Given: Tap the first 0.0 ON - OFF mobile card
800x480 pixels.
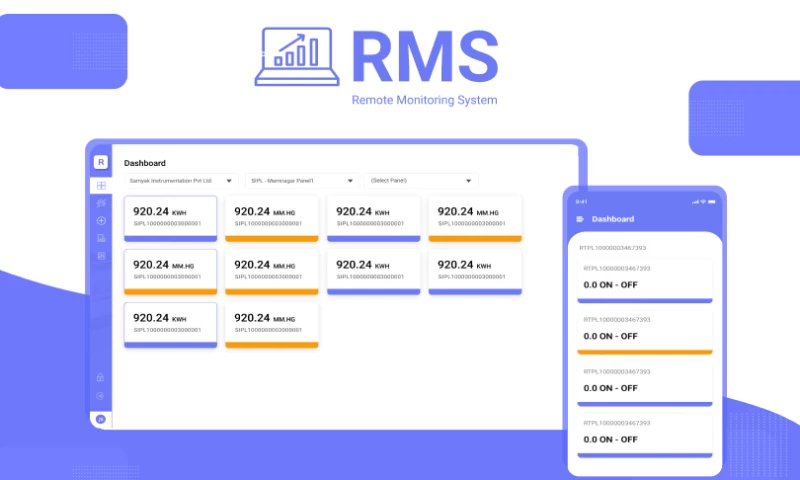Looking at the screenshot, I should (645, 280).
